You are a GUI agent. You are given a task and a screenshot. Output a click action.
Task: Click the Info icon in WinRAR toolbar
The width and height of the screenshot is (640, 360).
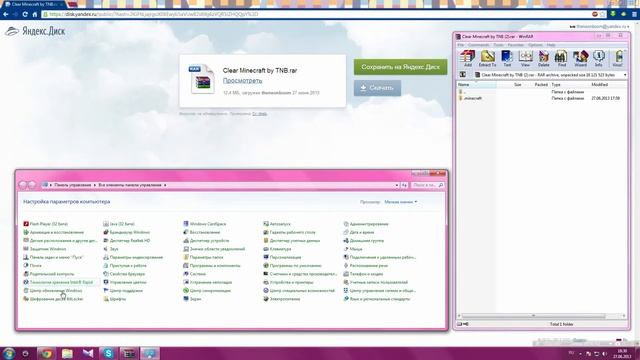[598, 58]
